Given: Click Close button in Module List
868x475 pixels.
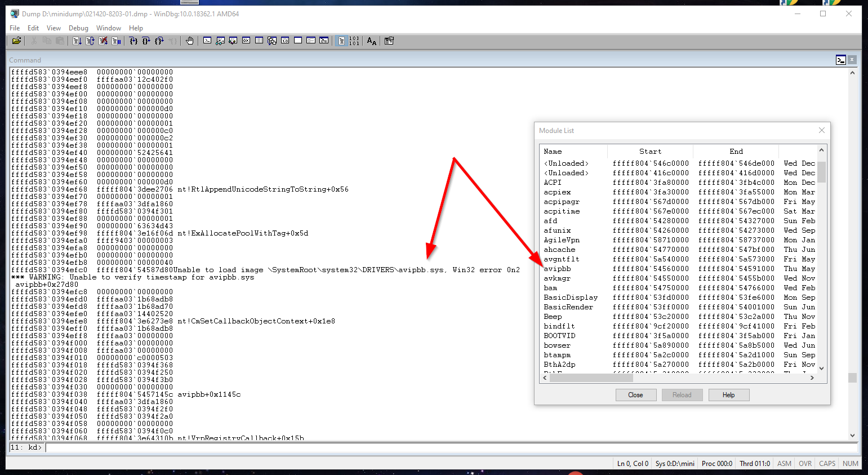Looking at the screenshot, I should click(636, 395).
